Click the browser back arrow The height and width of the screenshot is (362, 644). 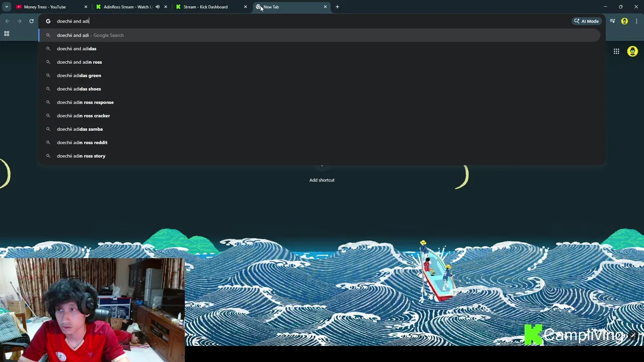(7, 21)
